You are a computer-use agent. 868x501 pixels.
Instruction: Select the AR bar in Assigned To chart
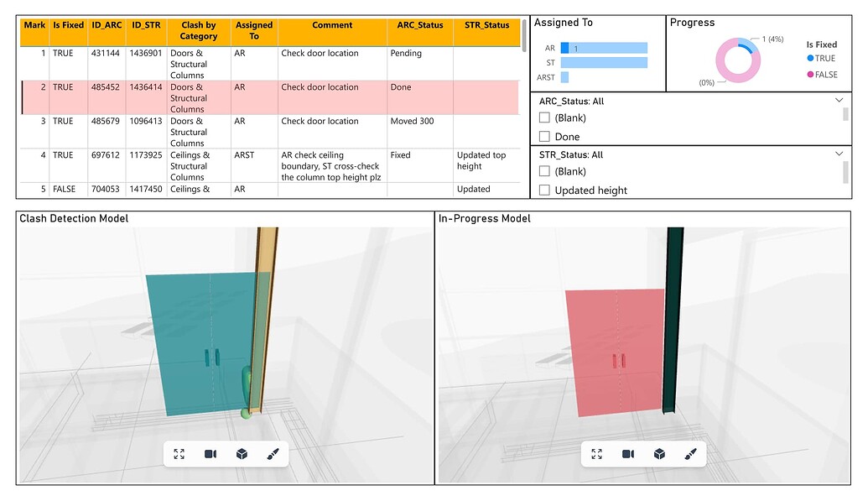[604, 48]
